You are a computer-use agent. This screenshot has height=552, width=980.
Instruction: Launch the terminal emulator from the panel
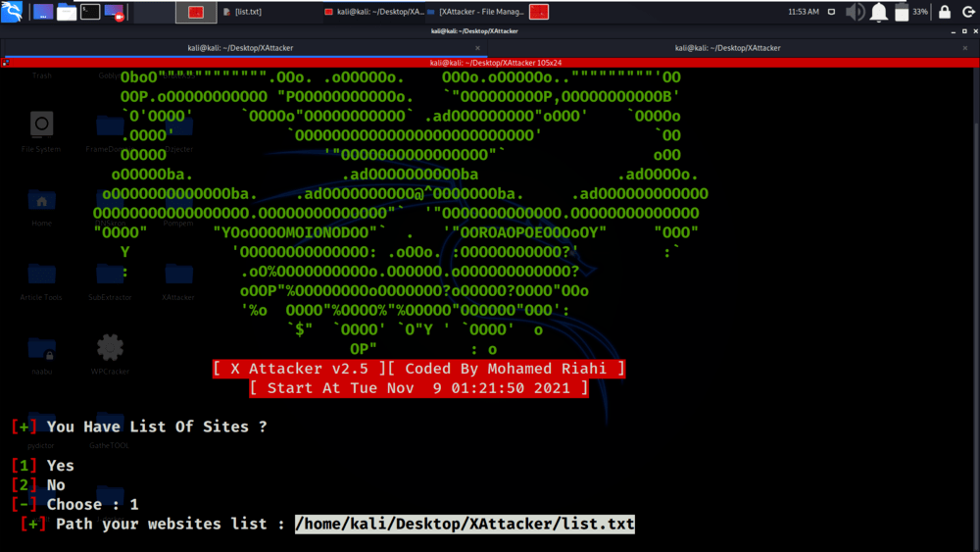click(x=90, y=11)
